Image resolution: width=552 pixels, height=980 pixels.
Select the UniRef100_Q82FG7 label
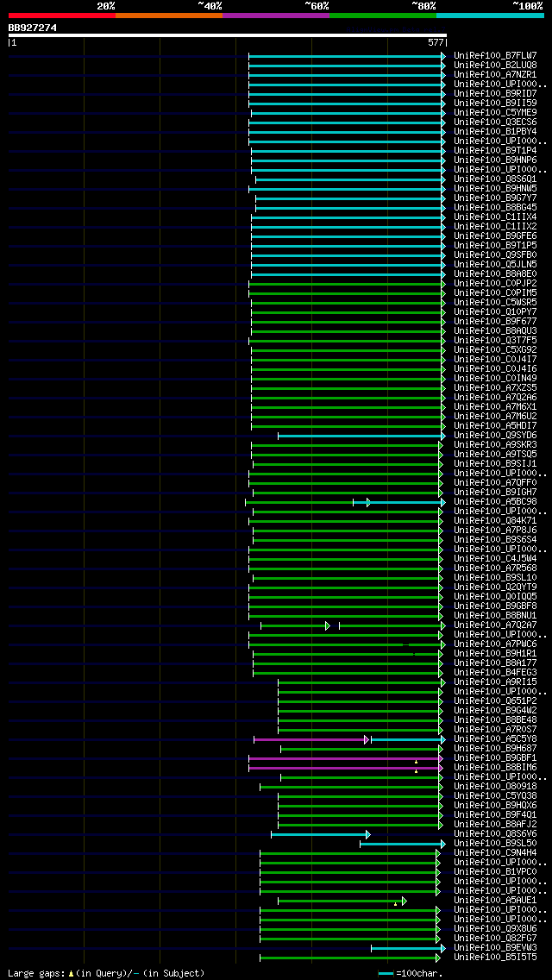pos(496,938)
